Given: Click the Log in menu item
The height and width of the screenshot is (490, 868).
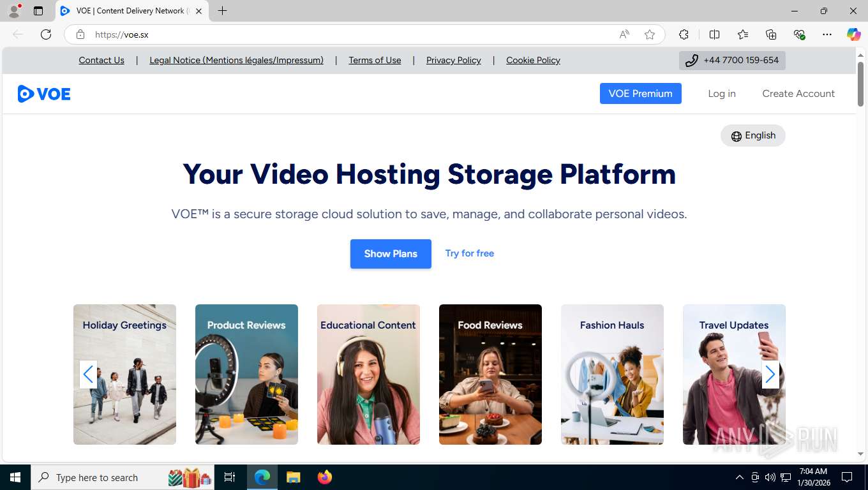Looking at the screenshot, I should pos(722,93).
